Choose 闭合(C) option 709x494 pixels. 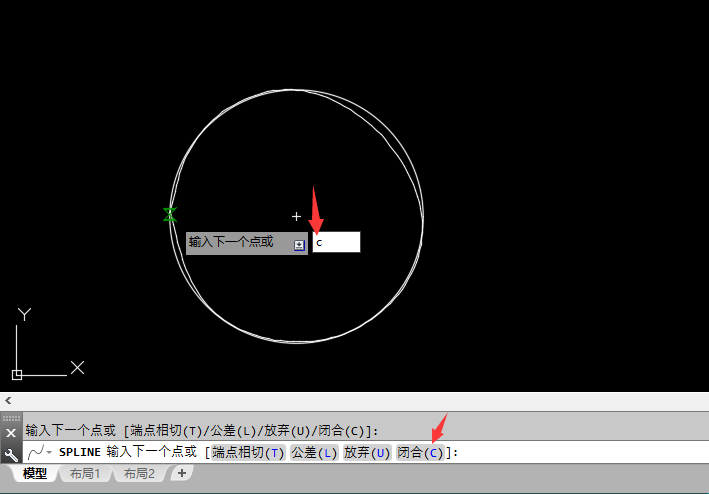pos(420,452)
